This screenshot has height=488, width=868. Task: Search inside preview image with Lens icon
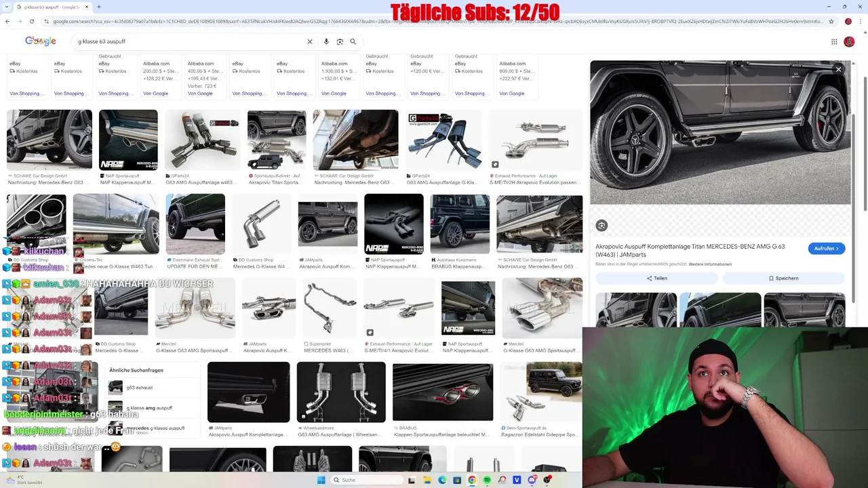point(601,226)
